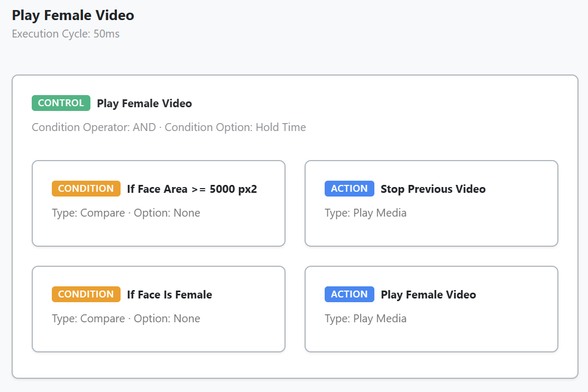Click "Execution Cycle: 50ms" text
This screenshot has height=392, width=588.
pos(66,34)
